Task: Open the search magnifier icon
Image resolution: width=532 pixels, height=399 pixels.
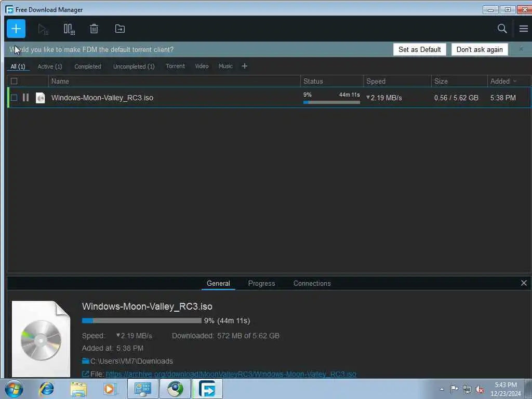Action: click(502, 29)
